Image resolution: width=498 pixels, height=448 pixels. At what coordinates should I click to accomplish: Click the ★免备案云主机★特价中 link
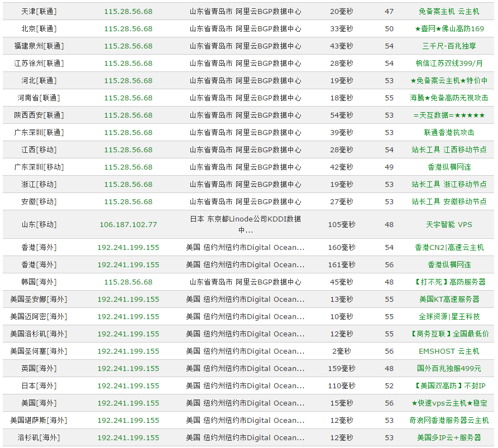click(x=448, y=80)
